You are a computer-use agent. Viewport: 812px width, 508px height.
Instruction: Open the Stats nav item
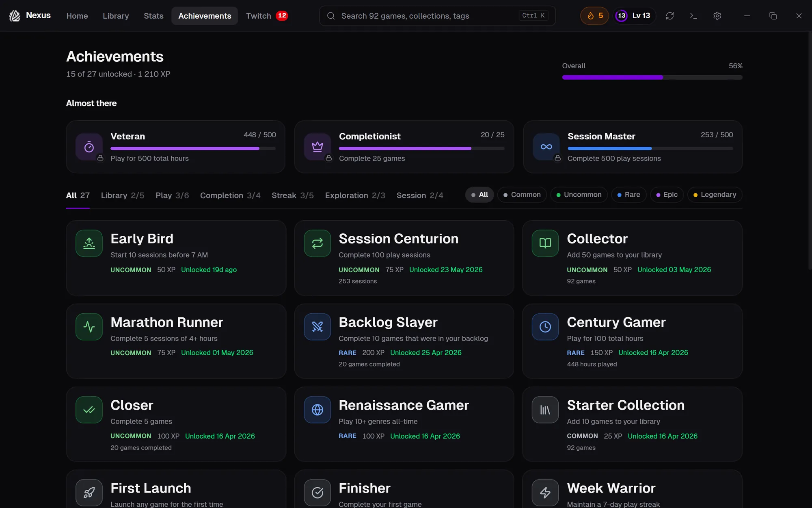153,16
